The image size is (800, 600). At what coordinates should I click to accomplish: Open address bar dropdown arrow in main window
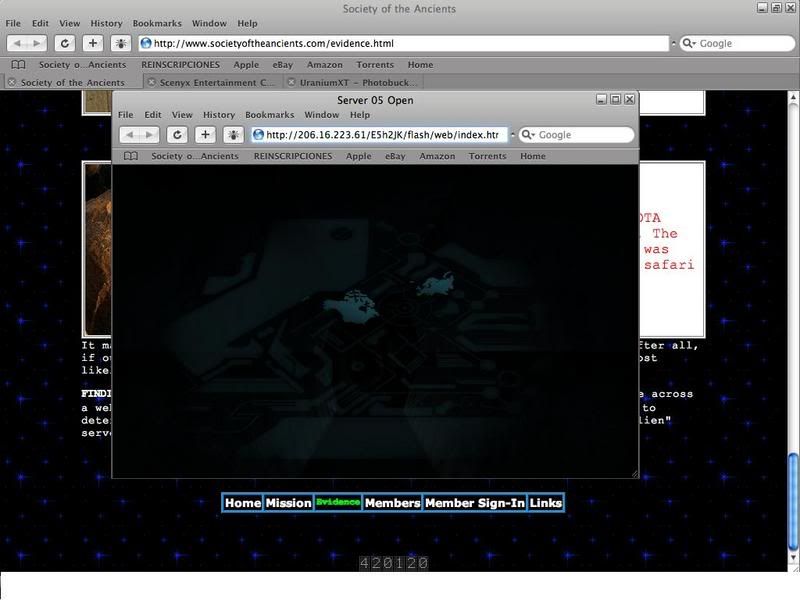click(673, 43)
